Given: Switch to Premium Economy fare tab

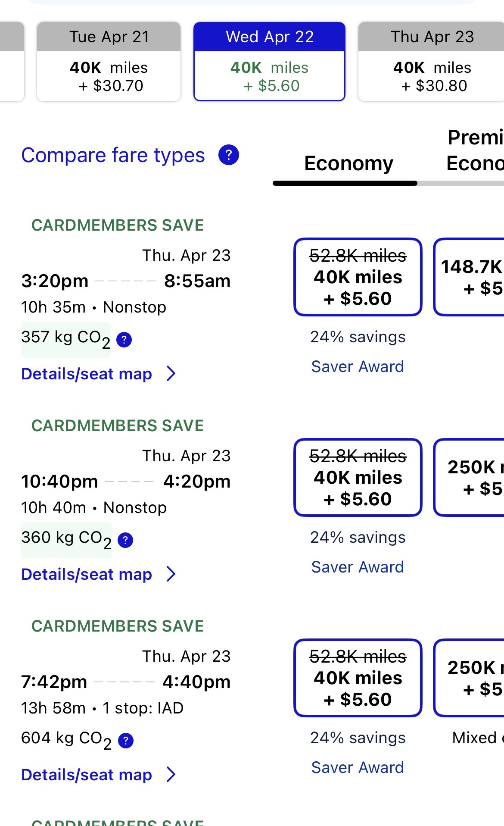Looking at the screenshot, I should [x=475, y=150].
